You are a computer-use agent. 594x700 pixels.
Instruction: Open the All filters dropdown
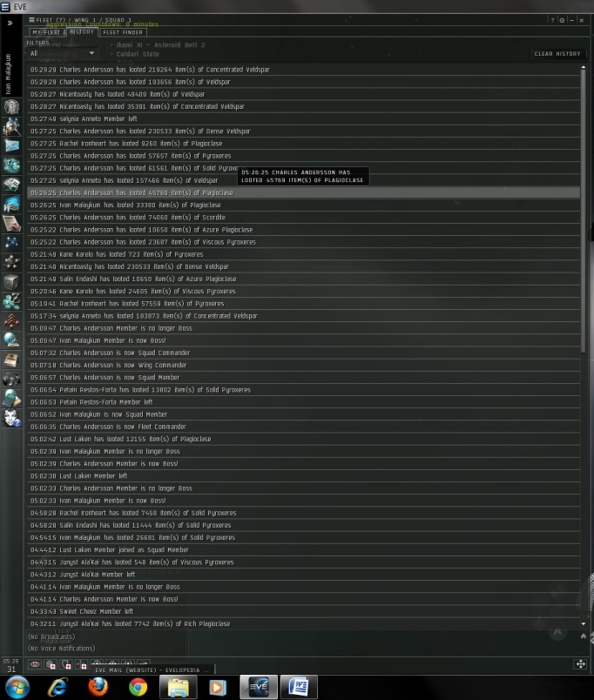(62, 54)
